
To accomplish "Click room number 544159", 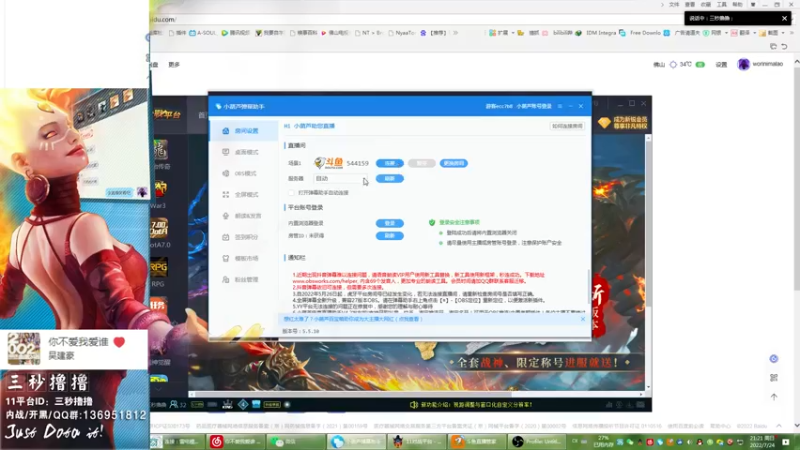I will [357, 163].
